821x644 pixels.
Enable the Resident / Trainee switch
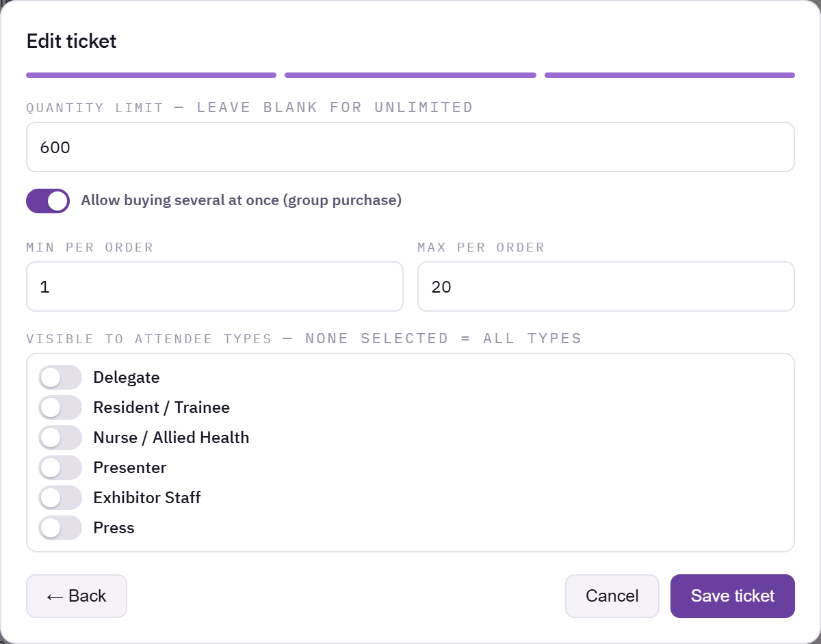[x=60, y=407]
